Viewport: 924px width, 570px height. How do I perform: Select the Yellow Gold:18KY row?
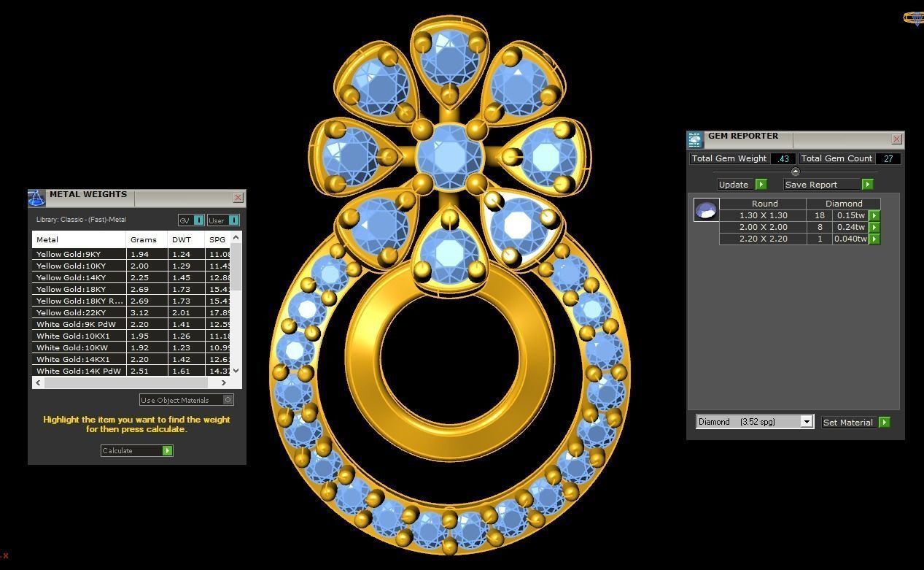131,289
